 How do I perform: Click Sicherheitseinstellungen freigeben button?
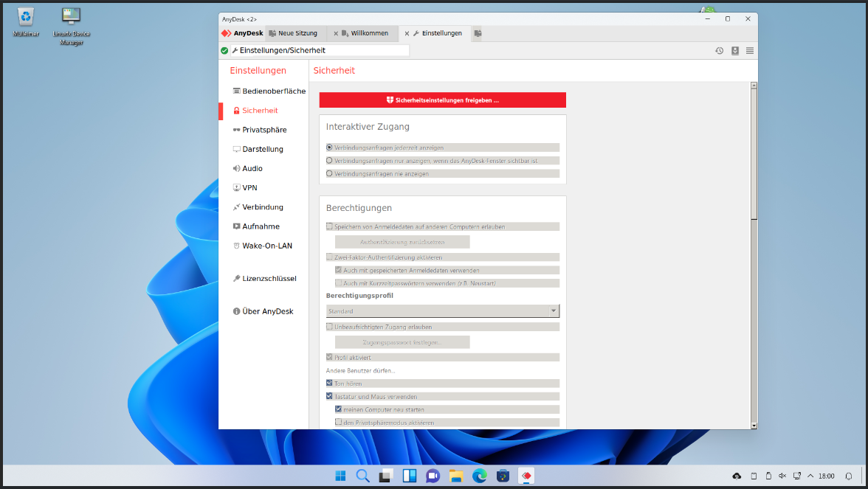click(442, 100)
